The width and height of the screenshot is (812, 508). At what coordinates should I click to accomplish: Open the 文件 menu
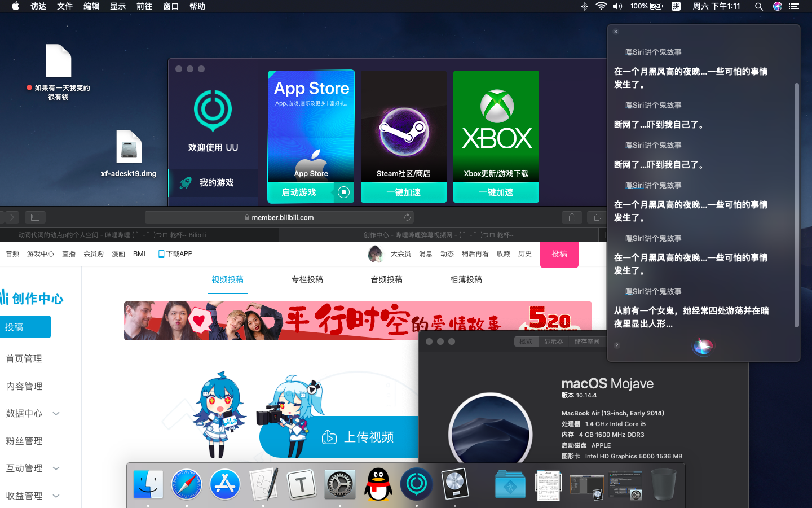pos(65,6)
